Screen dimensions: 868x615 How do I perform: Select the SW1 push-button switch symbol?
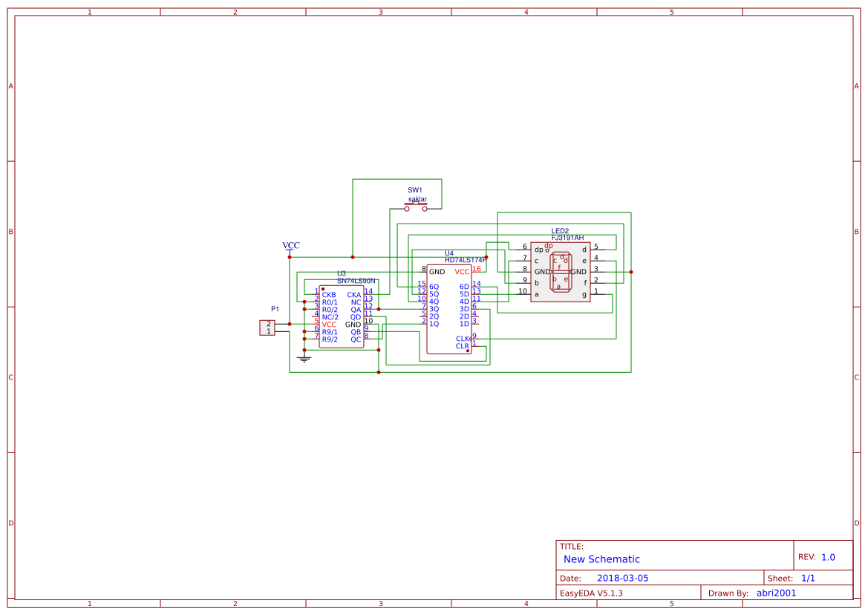coord(416,207)
